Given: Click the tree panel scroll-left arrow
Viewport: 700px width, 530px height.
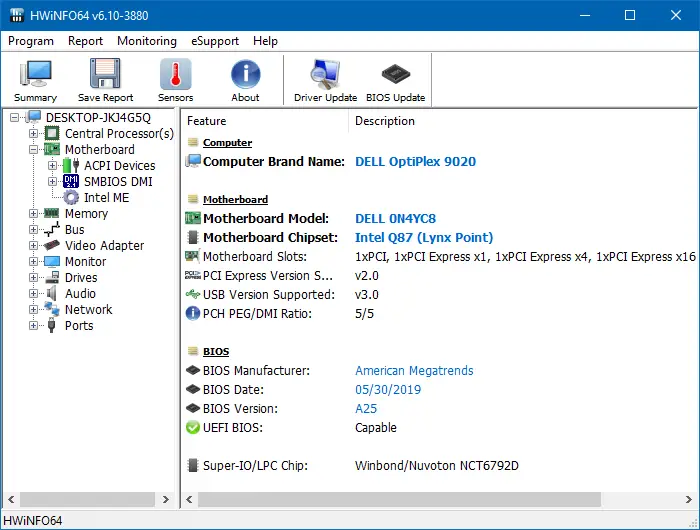Looking at the screenshot, I should [12, 499].
